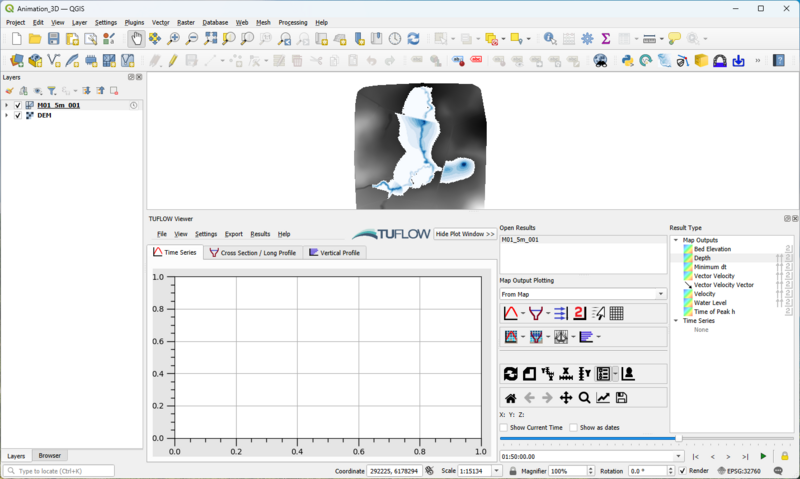
Task: Check the Show as dates option
Action: pos(573,427)
